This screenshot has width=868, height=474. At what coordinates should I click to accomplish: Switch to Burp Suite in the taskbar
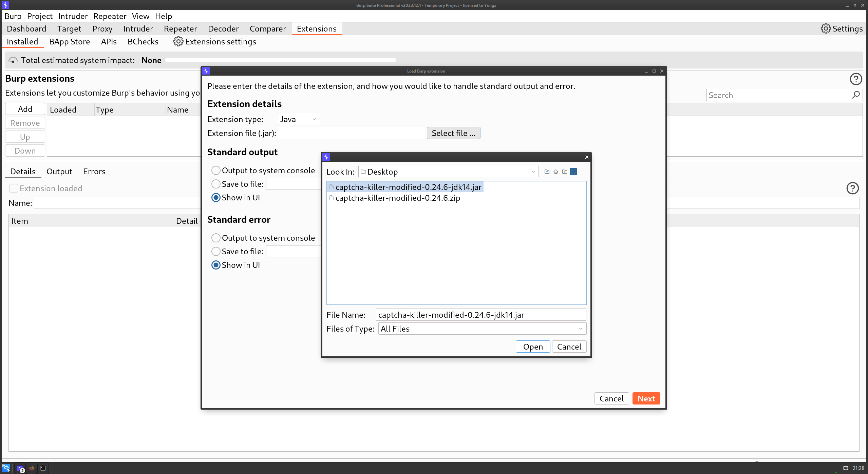(x=21, y=468)
